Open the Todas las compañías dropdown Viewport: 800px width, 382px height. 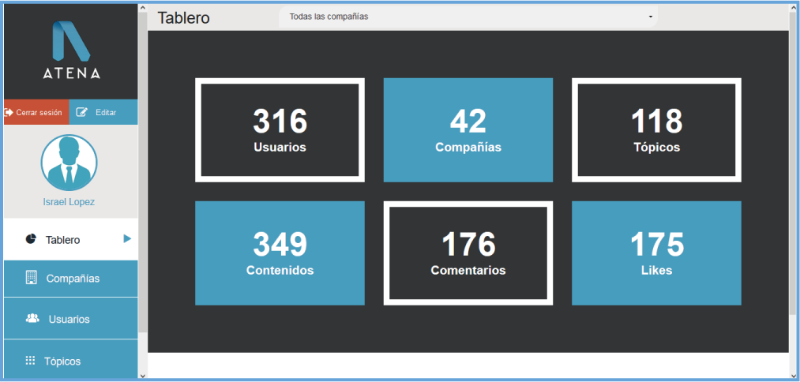[468, 17]
